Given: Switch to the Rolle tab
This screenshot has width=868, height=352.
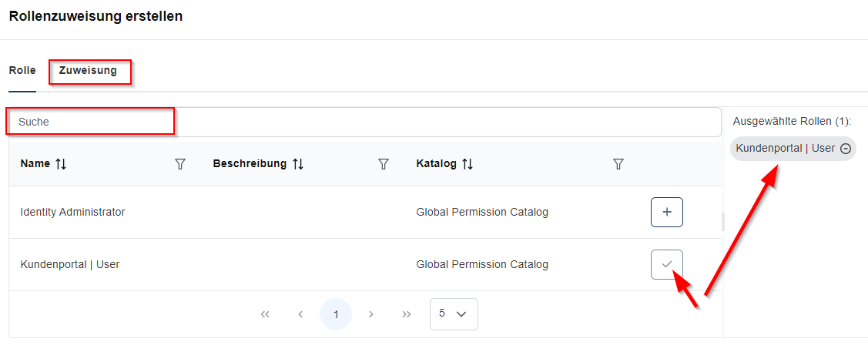Looking at the screenshot, I should (x=22, y=70).
